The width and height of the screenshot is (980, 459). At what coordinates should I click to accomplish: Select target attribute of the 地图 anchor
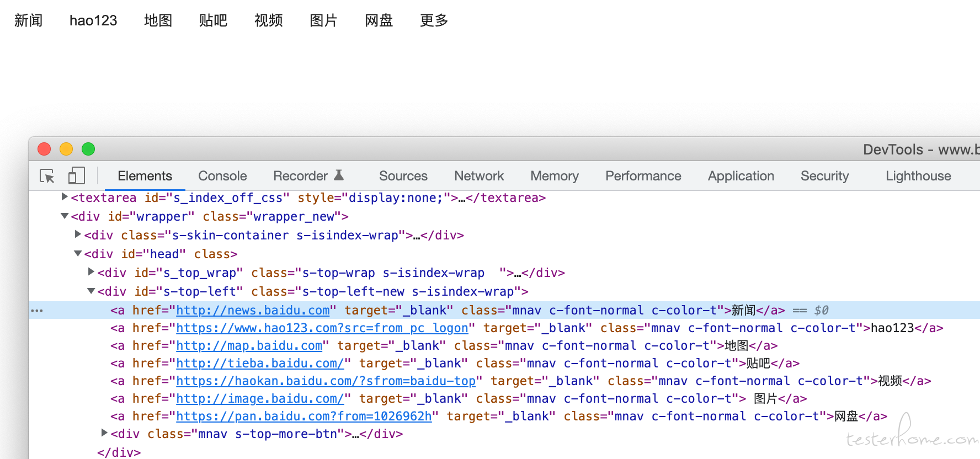[x=392, y=346]
